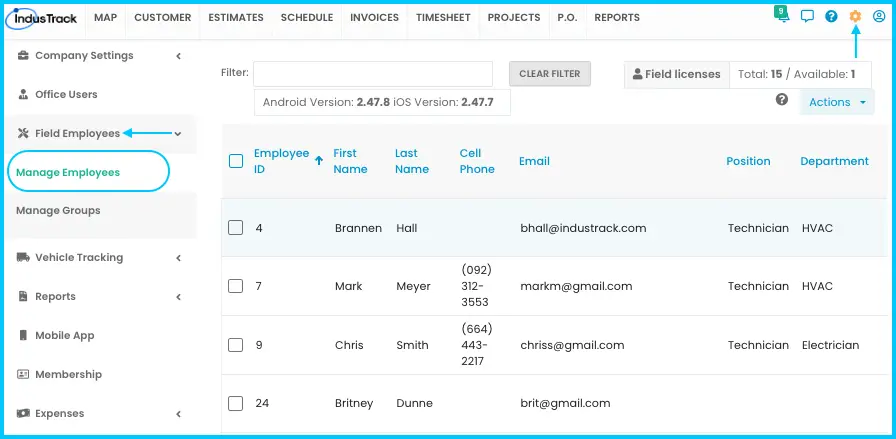Open Office Users settings

66,94
